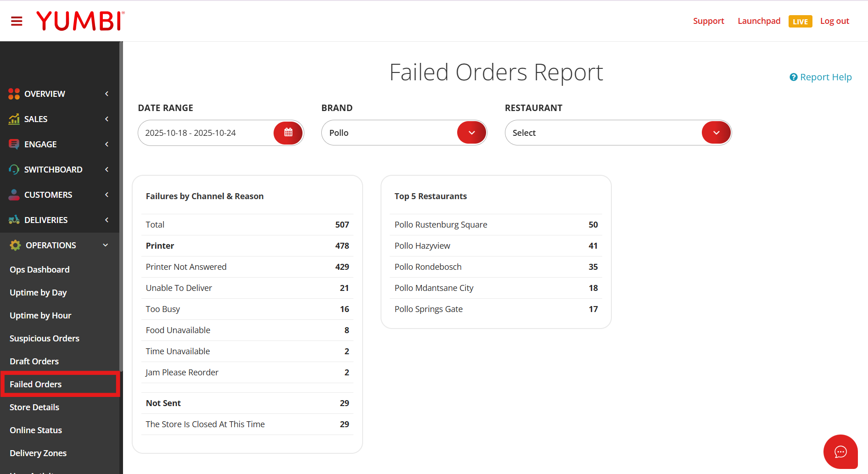Click the Engage message icon in sidebar

[x=14, y=144]
